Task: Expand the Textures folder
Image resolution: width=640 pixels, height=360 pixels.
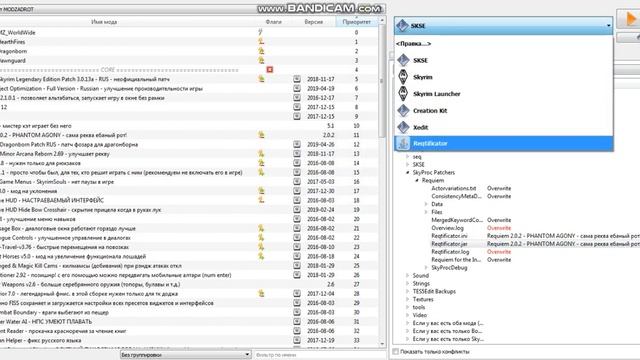Action: coord(407,299)
